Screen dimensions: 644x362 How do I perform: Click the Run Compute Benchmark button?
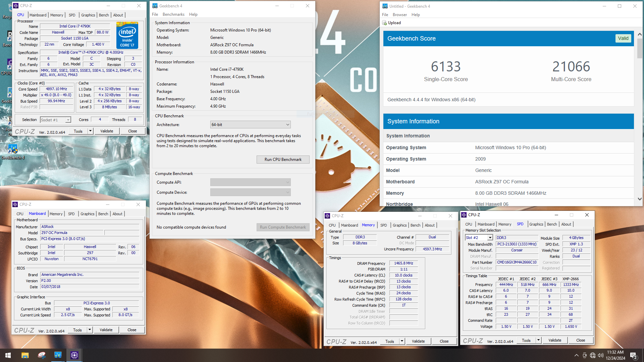(x=283, y=227)
